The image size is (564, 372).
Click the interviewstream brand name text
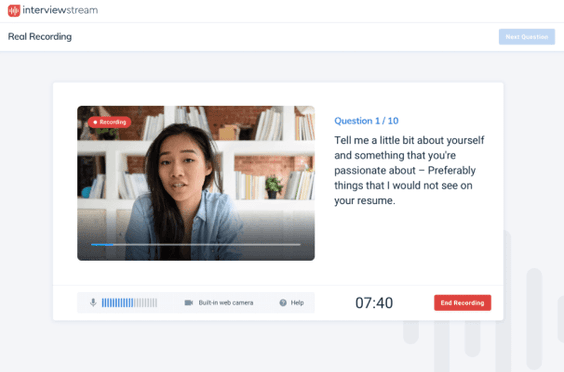pyautogui.click(x=60, y=10)
